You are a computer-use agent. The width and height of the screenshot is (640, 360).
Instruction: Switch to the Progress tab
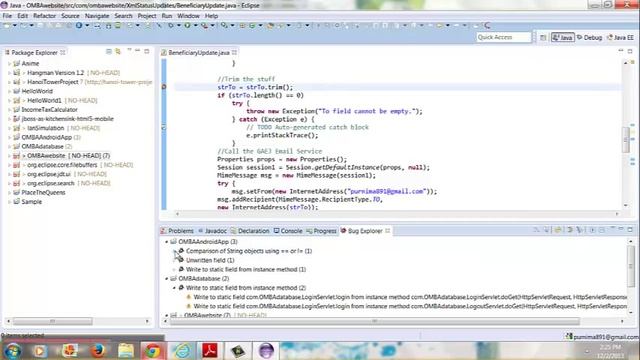click(321, 231)
